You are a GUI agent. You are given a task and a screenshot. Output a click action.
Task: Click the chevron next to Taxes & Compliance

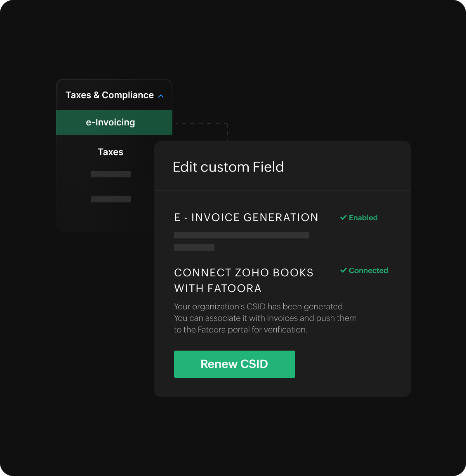click(161, 95)
